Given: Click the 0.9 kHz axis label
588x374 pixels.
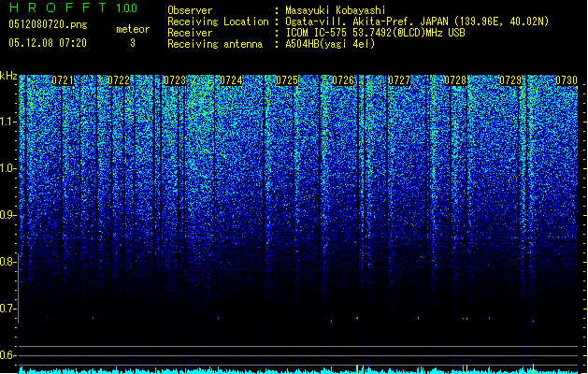Looking at the screenshot, I should click(x=7, y=215).
